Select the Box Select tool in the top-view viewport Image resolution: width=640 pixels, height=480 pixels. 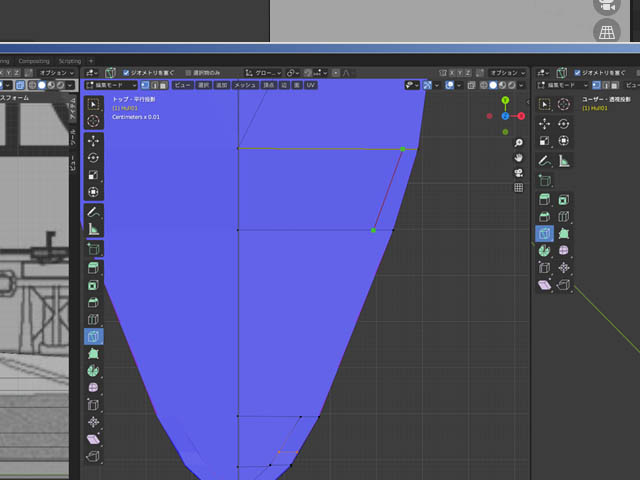pos(93,104)
